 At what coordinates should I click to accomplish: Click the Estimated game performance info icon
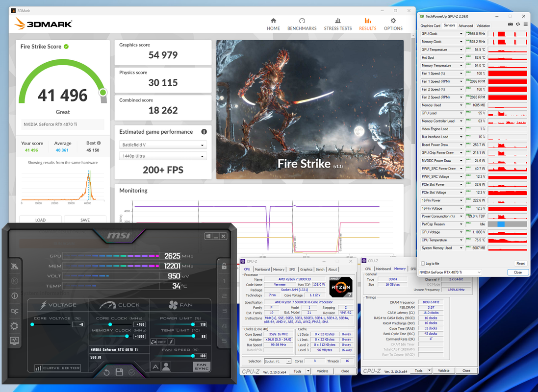coord(204,132)
